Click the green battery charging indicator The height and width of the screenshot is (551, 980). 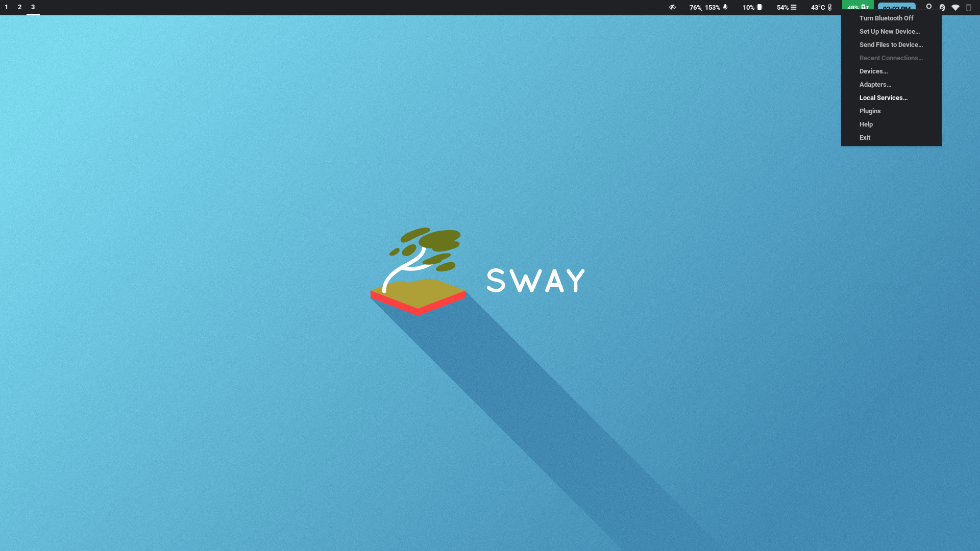pos(857,6)
